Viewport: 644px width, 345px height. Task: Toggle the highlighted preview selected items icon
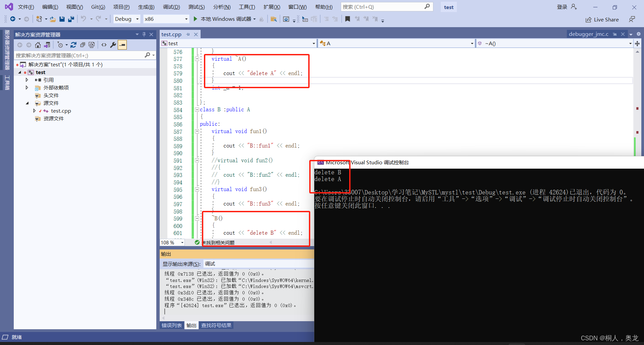pos(122,45)
